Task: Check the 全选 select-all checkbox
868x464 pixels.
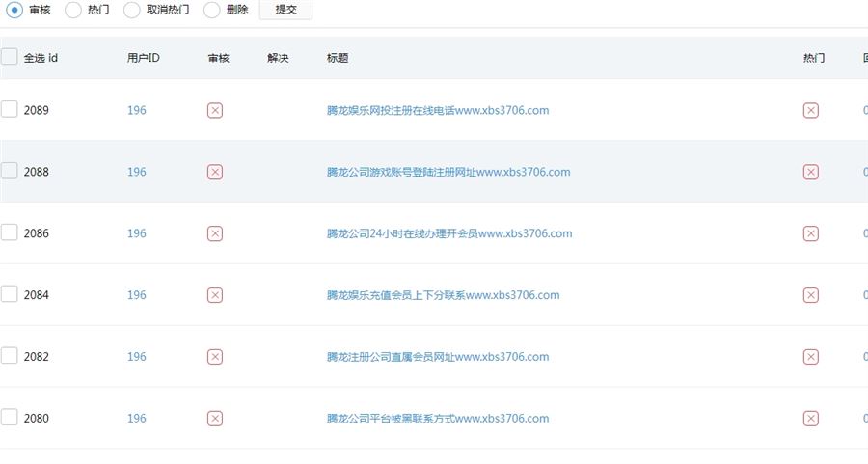Action: [x=10, y=57]
